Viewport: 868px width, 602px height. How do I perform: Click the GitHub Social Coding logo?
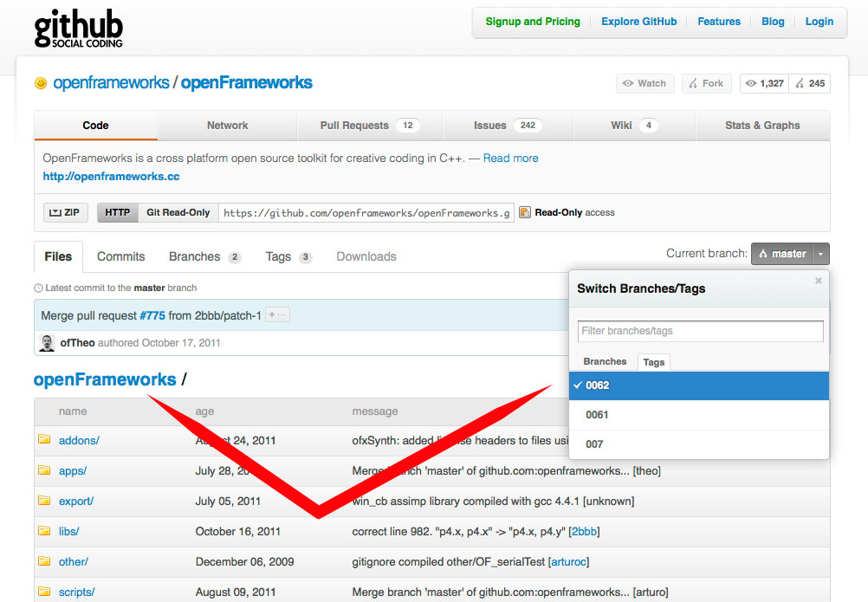(x=78, y=29)
